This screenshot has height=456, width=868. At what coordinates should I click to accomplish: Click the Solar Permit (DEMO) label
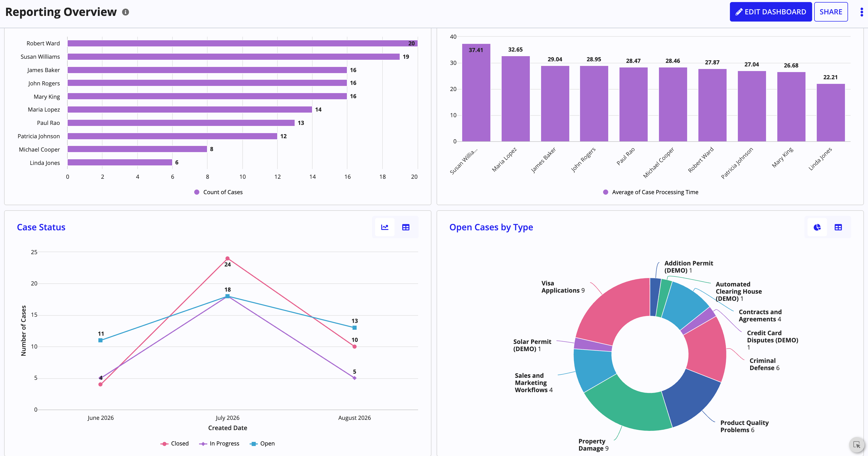click(532, 345)
